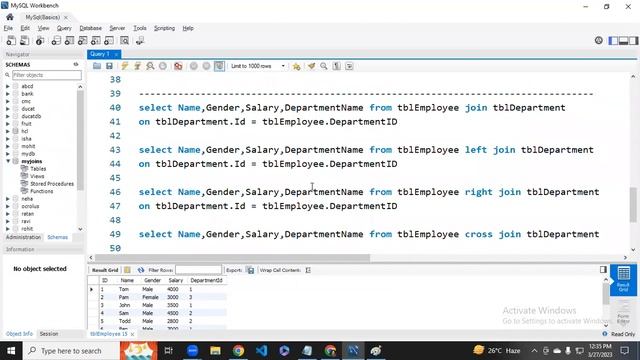Select Tables under myjoins schema
Image resolution: width=640 pixels, height=360 pixels.
[38, 169]
